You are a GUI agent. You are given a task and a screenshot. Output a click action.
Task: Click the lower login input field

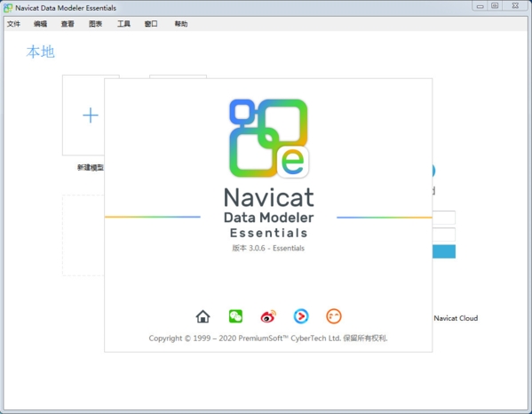(x=444, y=235)
